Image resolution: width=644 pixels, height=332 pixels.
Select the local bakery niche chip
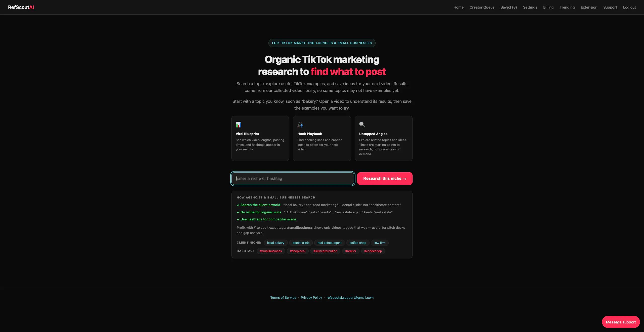tap(276, 243)
